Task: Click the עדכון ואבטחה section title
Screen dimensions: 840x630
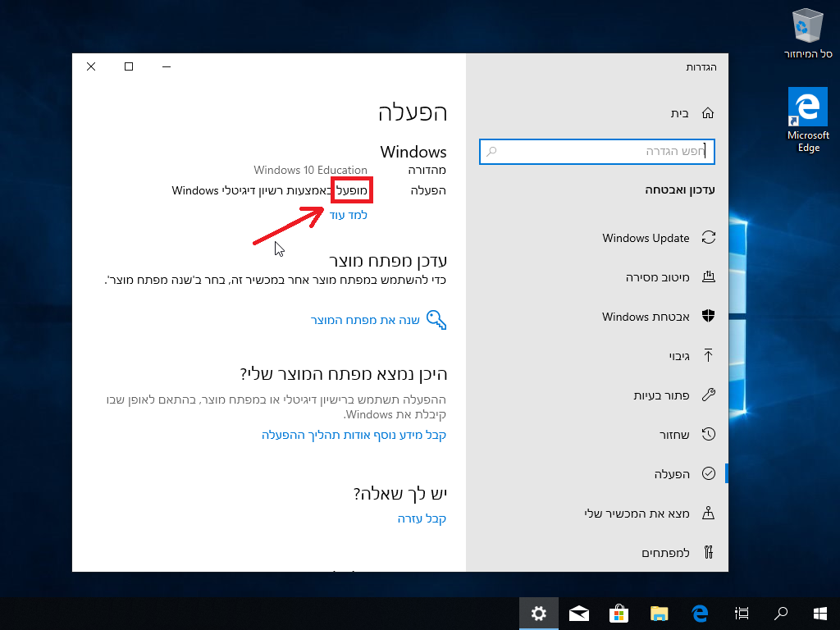Action: [x=680, y=190]
